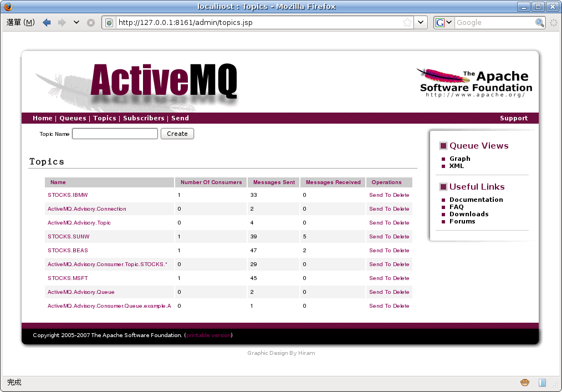Viewport: 562px width, 392px height.
Task: Click Send To for STOCKS.IBMW
Action: click(380, 195)
